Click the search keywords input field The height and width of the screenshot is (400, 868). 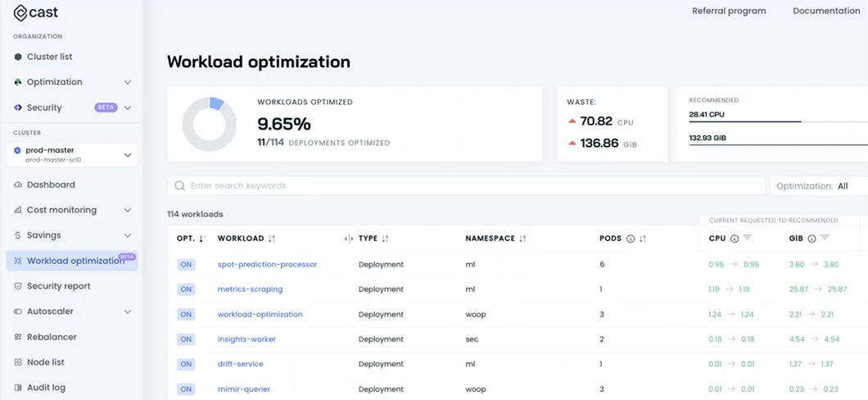coord(467,186)
